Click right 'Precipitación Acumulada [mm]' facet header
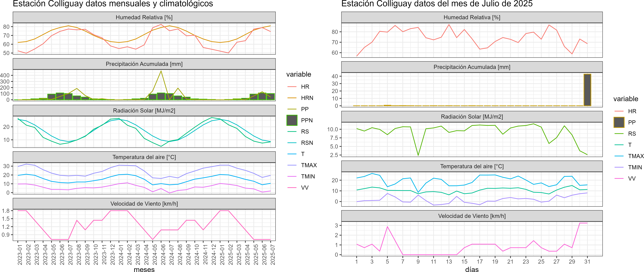The height and width of the screenshot is (272, 644). (x=472, y=67)
